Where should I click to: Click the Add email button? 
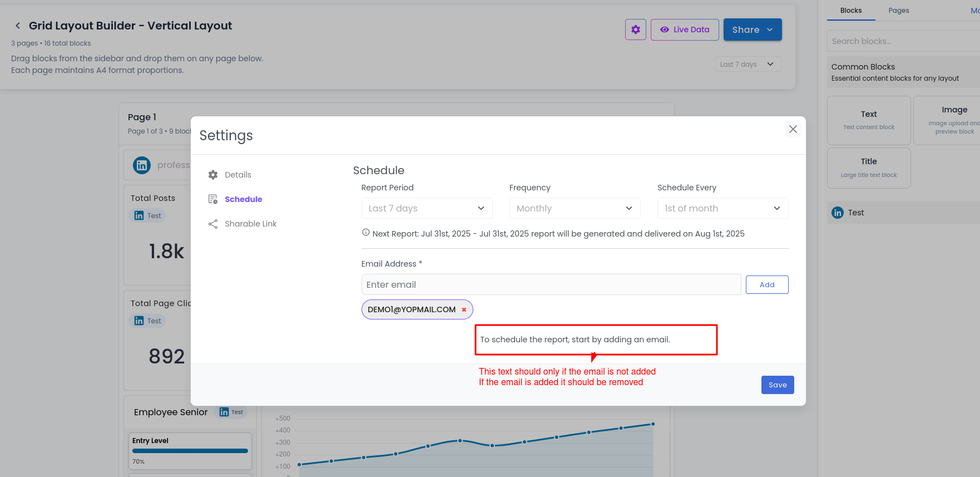click(x=767, y=284)
